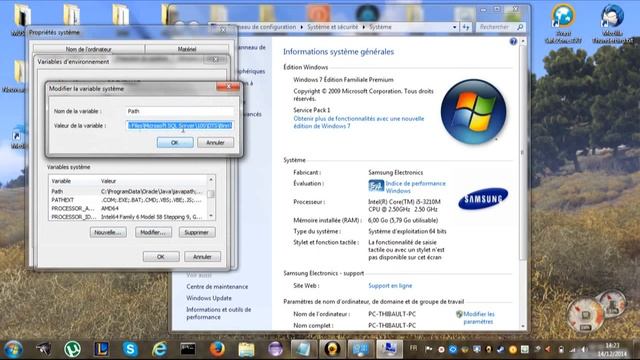
Task: Switch to the Matériel tab
Action: point(187,49)
